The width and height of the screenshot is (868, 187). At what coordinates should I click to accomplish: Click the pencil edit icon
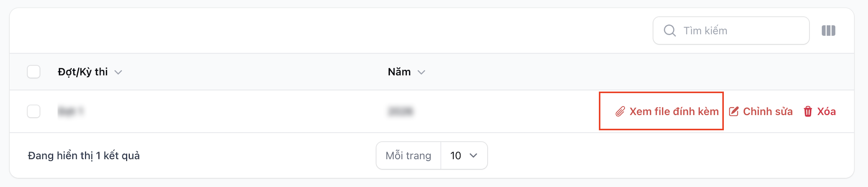[733, 112]
